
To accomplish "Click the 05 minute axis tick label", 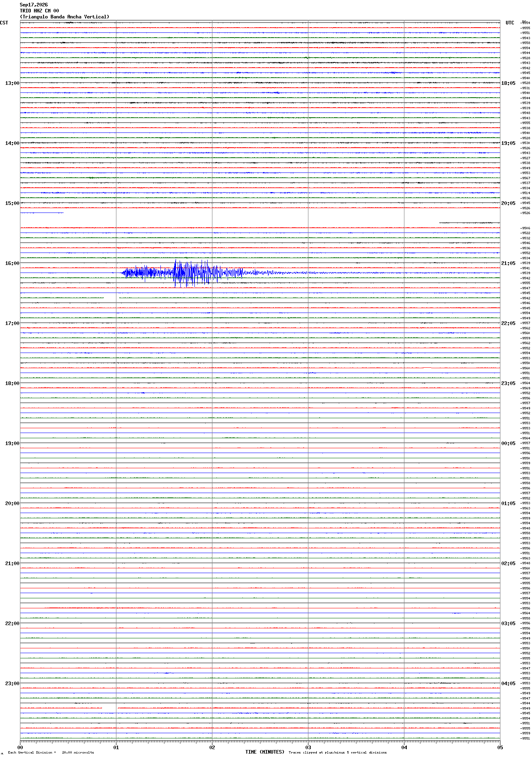I will [500, 747].
